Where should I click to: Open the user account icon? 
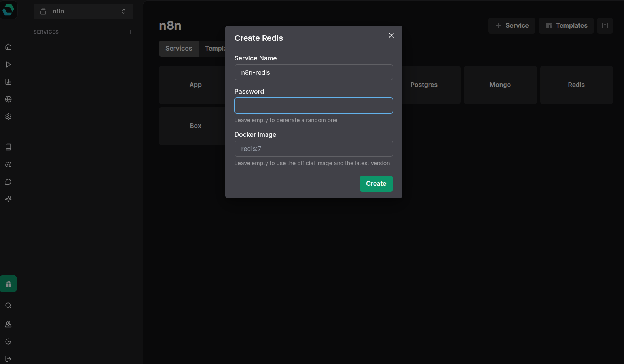[x=8, y=324]
